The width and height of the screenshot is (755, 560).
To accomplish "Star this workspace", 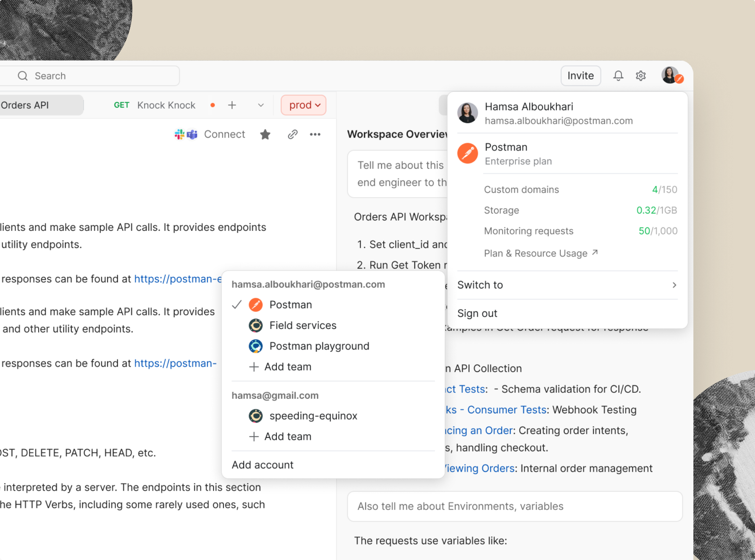I will coord(265,135).
